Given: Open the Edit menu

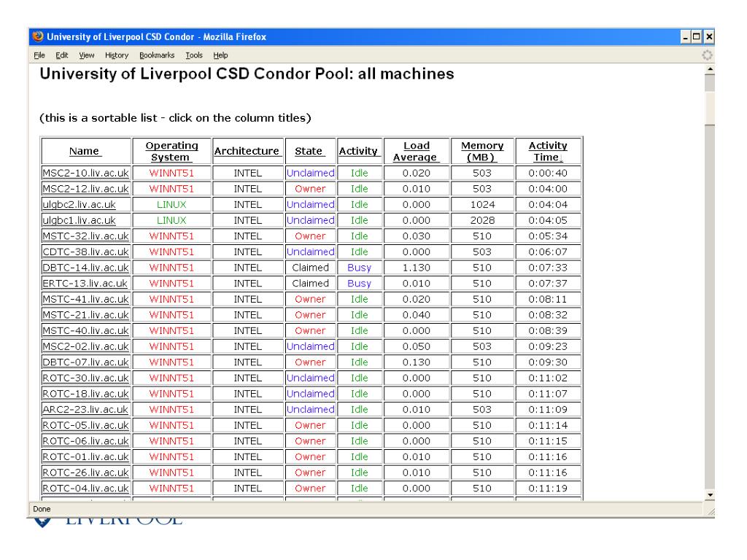Looking at the screenshot, I should (x=61, y=55).
